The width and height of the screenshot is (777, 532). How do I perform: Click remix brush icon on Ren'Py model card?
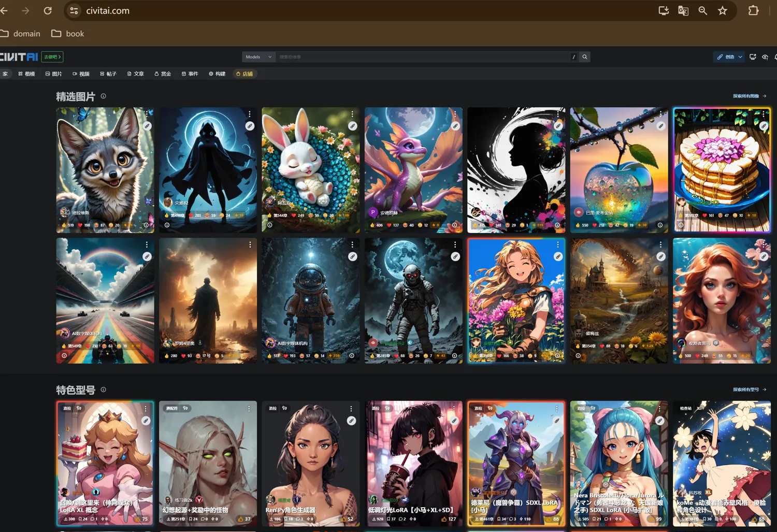click(351, 421)
